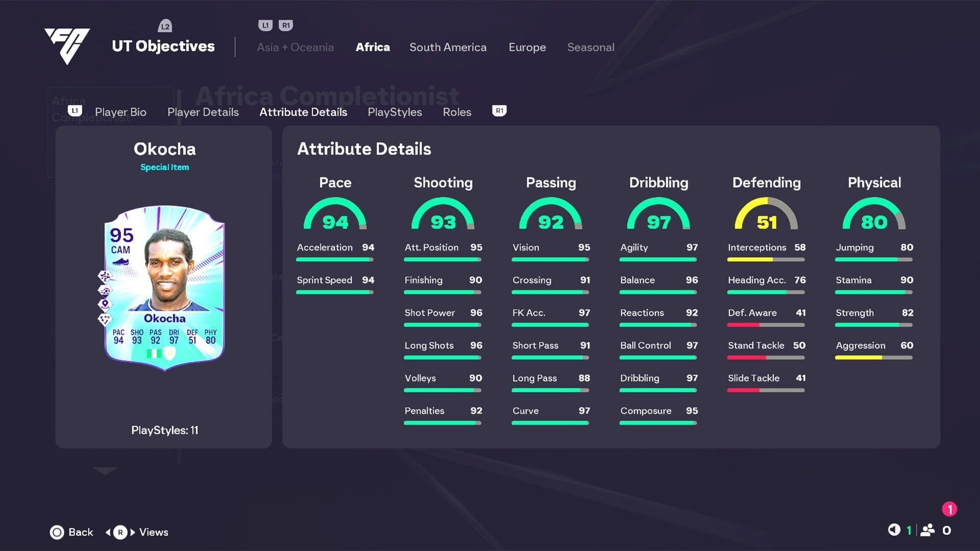
Task: Click the PlayStyles: 11 text
Action: pos(164,430)
